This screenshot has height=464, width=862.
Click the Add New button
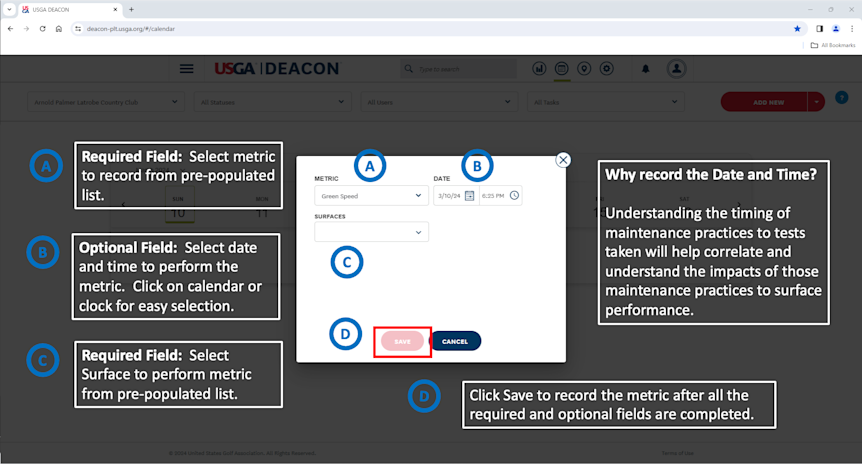click(x=764, y=102)
